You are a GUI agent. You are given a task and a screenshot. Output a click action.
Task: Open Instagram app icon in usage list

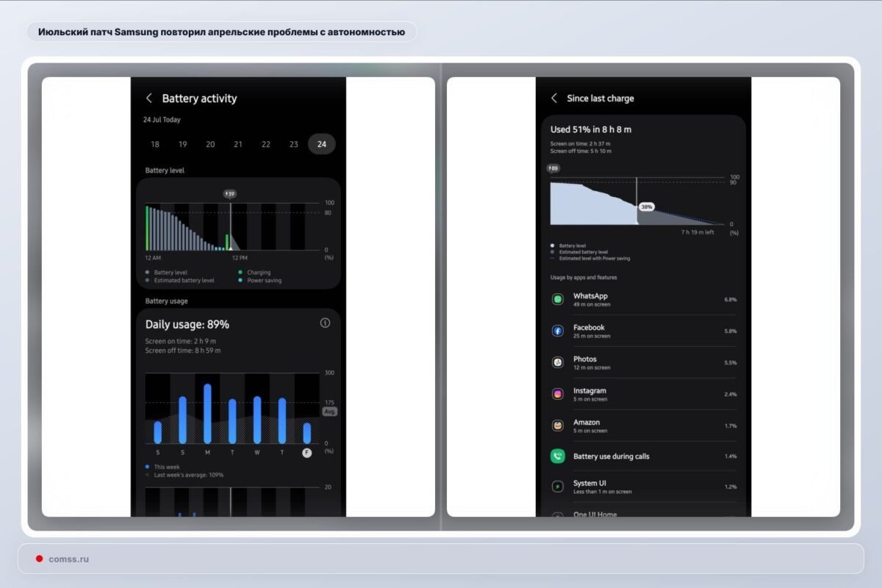click(x=558, y=394)
